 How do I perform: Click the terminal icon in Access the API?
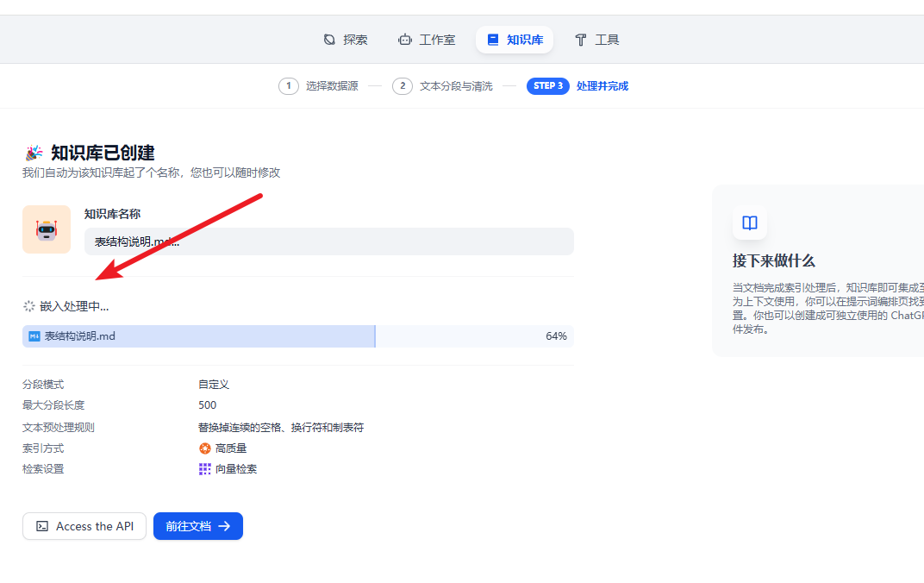click(x=42, y=526)
